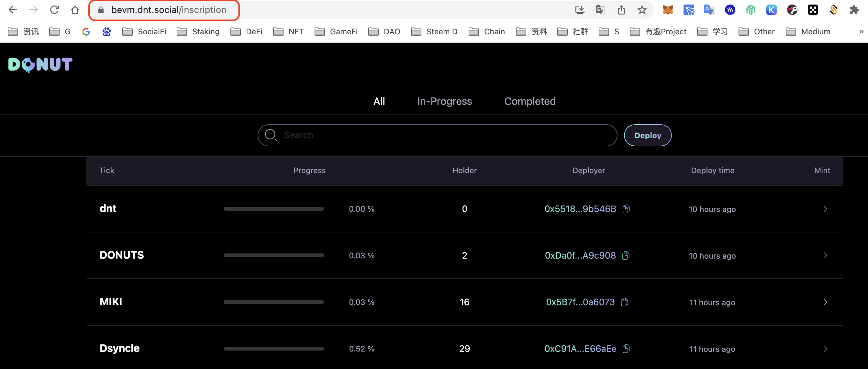Switch to the Completed tab
Screen dimensions: 868x369
click(x=530, y=101)
